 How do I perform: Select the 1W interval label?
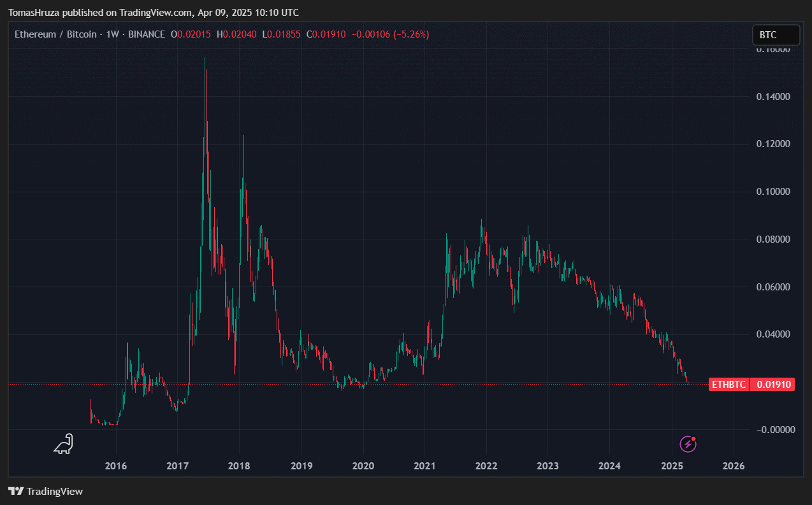coord(113,34)
